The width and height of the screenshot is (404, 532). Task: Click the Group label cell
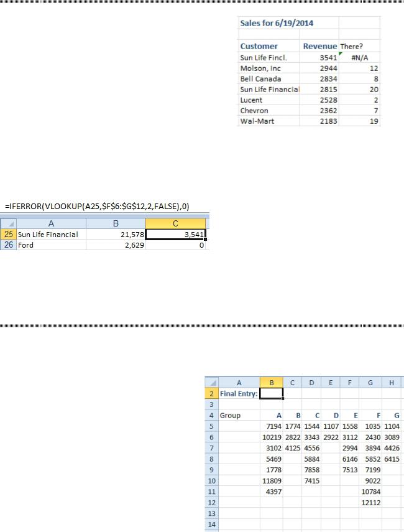(x=239, y=415)
